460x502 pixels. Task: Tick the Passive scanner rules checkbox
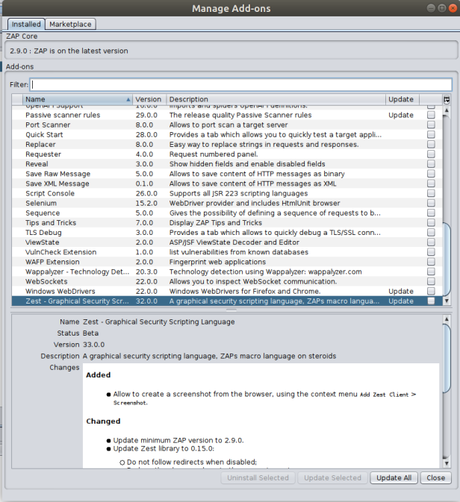tap(431, 115)
